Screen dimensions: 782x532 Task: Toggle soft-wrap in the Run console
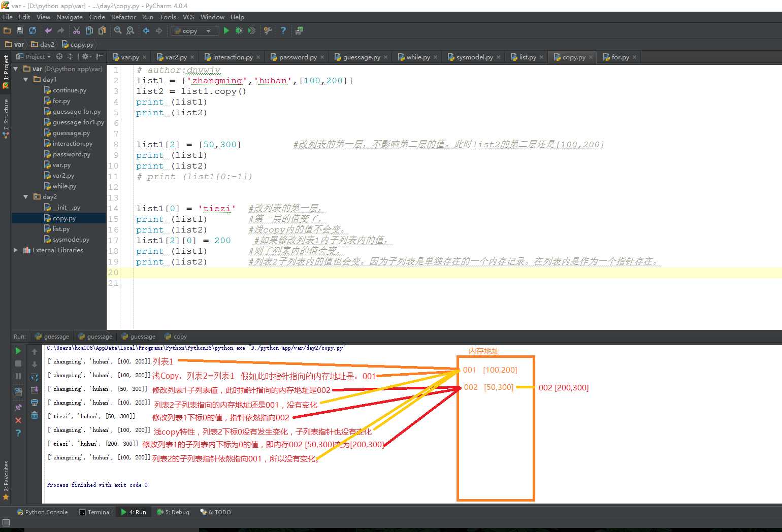[35, 377]
